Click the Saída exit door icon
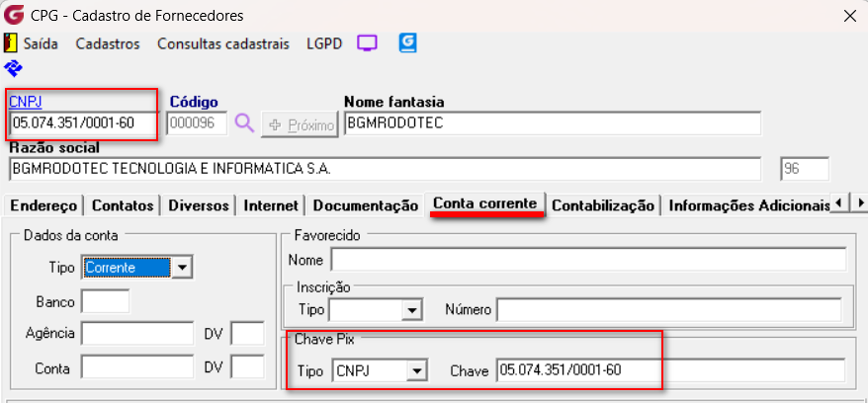Viewport: 868px width, 403px height. coord(11,43)
